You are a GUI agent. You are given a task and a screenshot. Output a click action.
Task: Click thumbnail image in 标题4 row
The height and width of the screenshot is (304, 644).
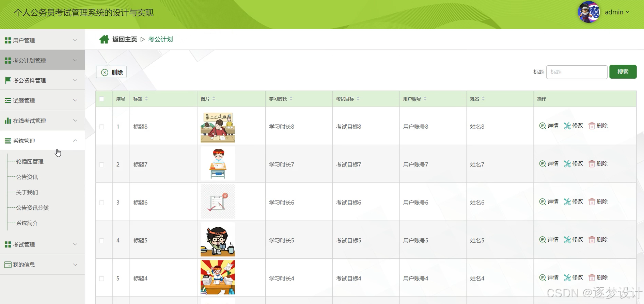pos(218,277)
